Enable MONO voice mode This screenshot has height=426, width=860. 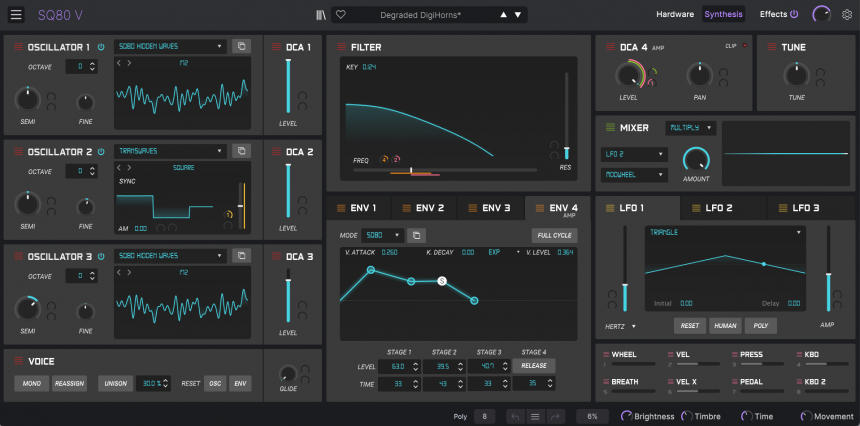coord(31,383)
